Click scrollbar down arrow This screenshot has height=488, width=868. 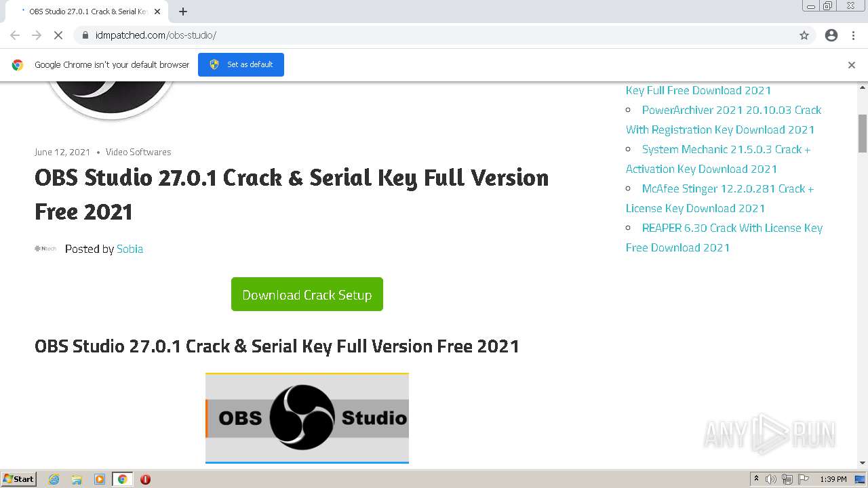click(x=863, y=463)
